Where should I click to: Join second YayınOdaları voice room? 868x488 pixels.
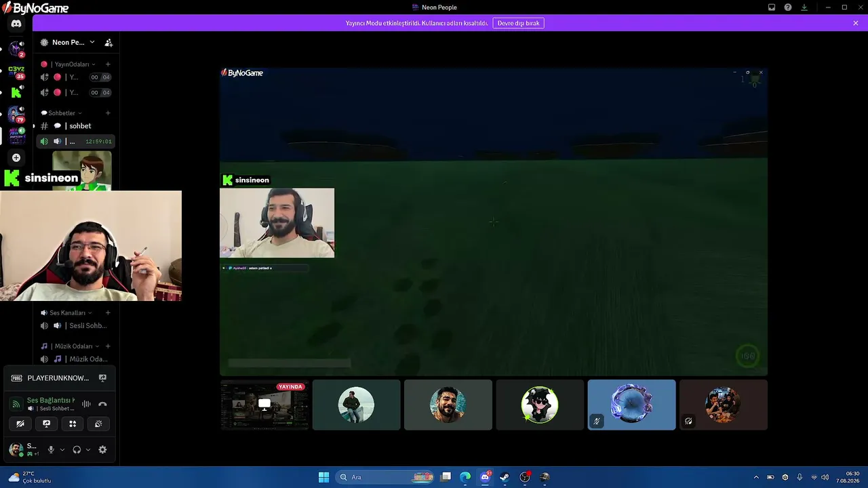[x=75, y=92]
